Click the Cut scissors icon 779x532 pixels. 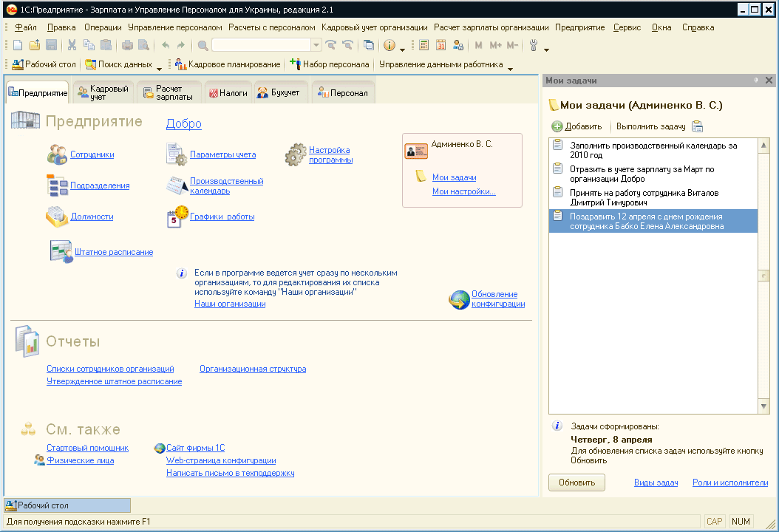[72, 46]
